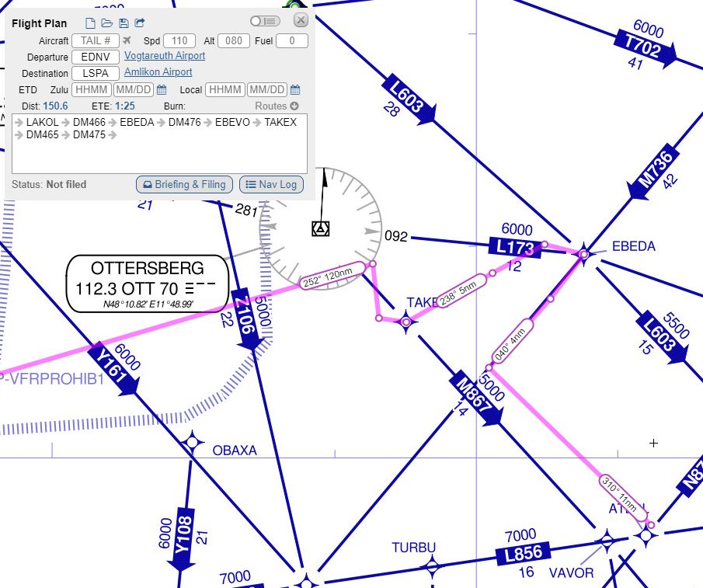Select waypoint DM475 in the route

pos(89,135)
